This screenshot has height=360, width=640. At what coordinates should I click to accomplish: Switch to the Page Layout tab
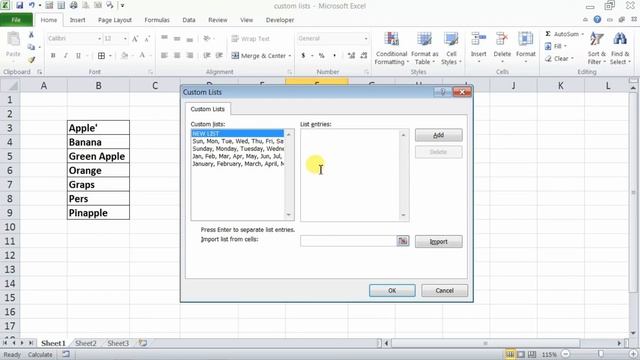coord(115,20)
